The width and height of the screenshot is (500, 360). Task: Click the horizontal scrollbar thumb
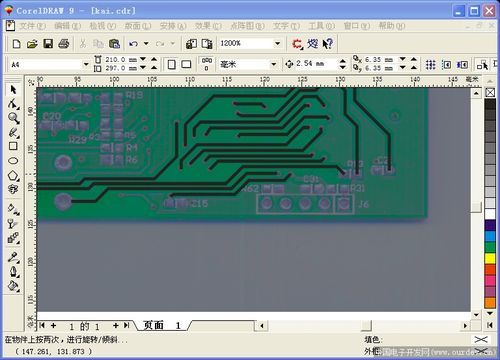tap(366, 325)
